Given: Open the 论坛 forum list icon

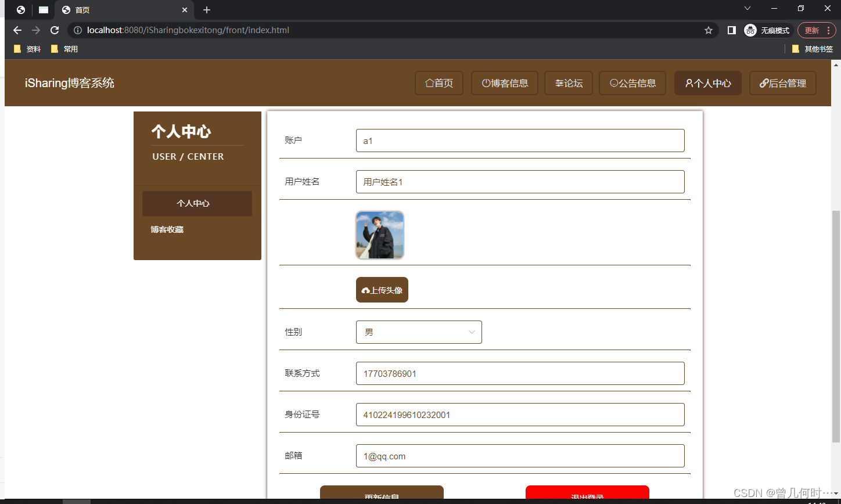Looking at the screenshot, I should click(x=559, y=83).
